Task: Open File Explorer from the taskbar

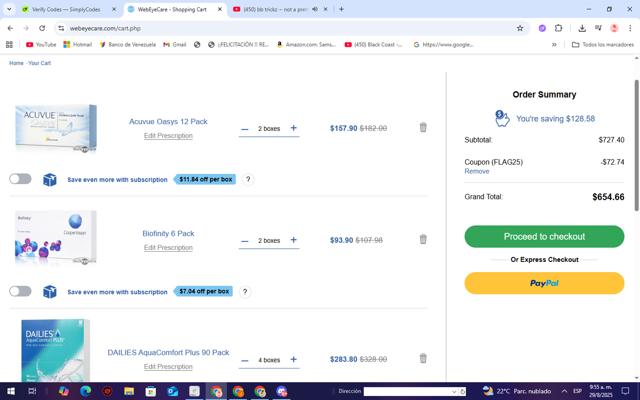Action: click(x=129, y=391)
